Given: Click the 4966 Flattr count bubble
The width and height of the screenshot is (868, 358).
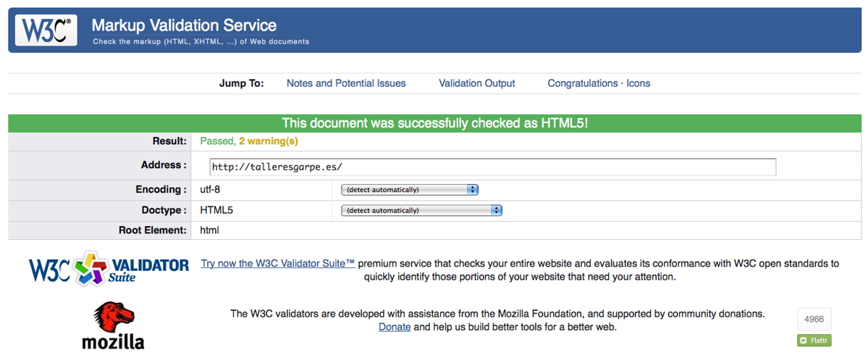Looking at the screenshot, I should (814, 319).
